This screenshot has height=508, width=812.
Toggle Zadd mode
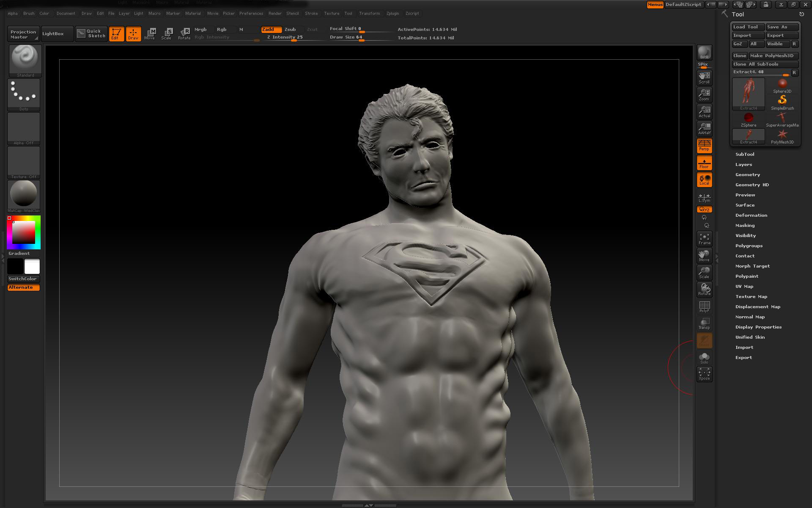coord(271,30)
